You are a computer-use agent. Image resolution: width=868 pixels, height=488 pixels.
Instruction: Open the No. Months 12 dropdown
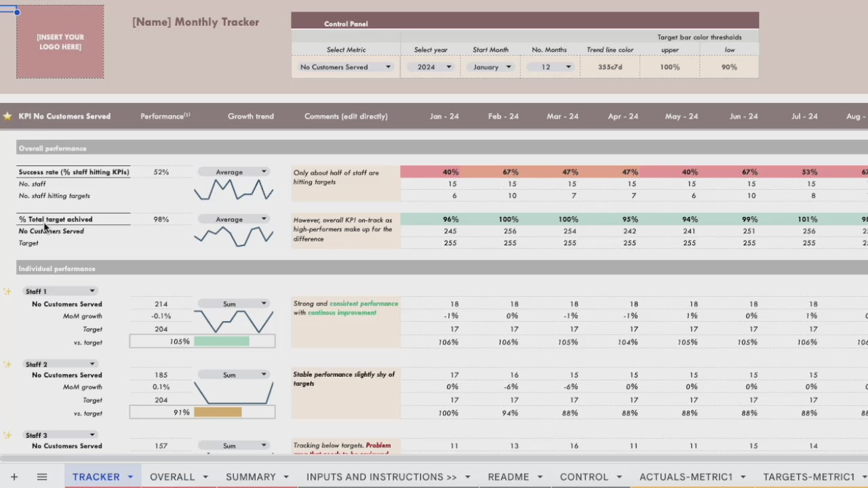click(x=550, y=67)
